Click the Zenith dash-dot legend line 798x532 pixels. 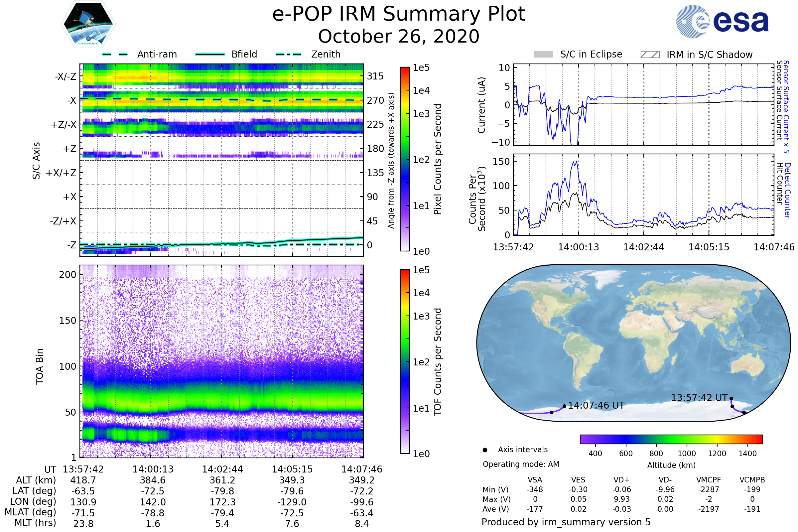289,54
